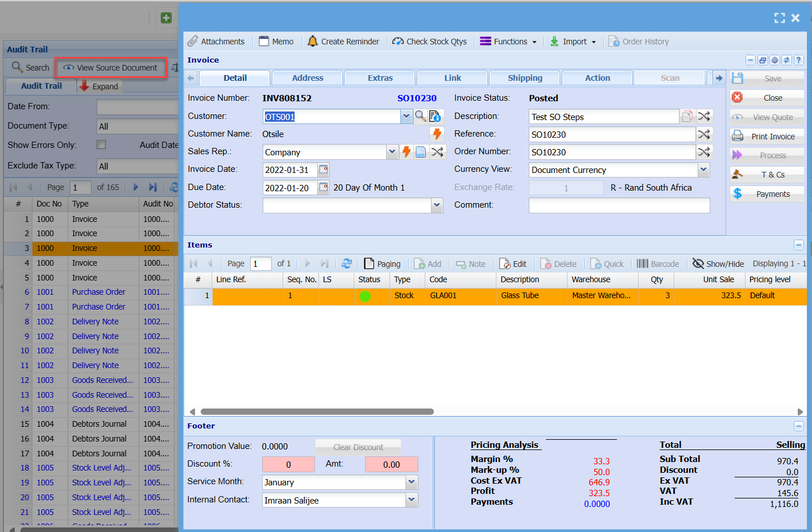Open the Functions dropdown menu
Image resolution: width=812 pixels, height=532 pixels.
pos(509,41)
